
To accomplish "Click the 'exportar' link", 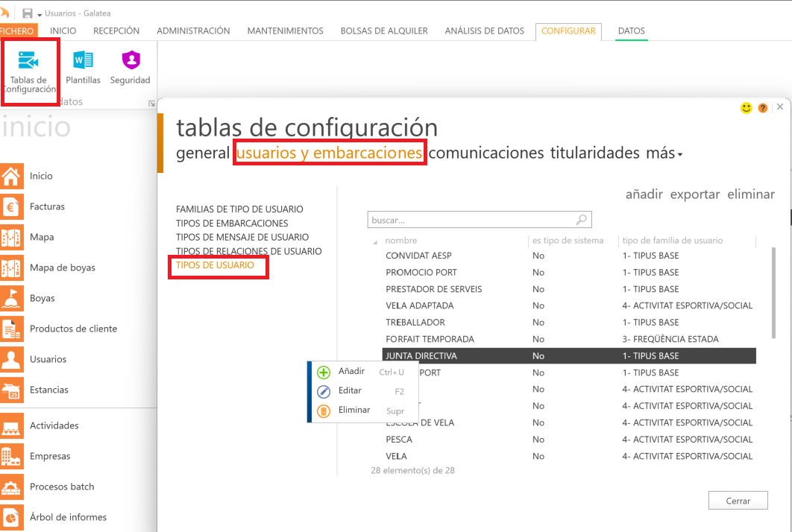I will 694,194.
